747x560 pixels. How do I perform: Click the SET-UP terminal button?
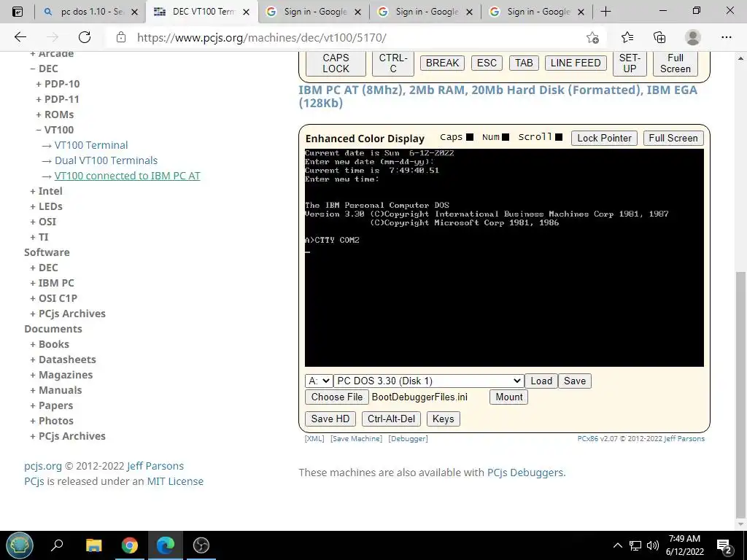point(630,63)
